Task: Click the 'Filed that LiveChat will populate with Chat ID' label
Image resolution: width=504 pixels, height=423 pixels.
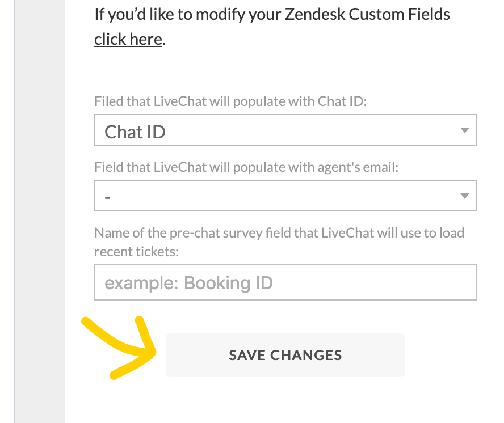Action: coord(230,101)
